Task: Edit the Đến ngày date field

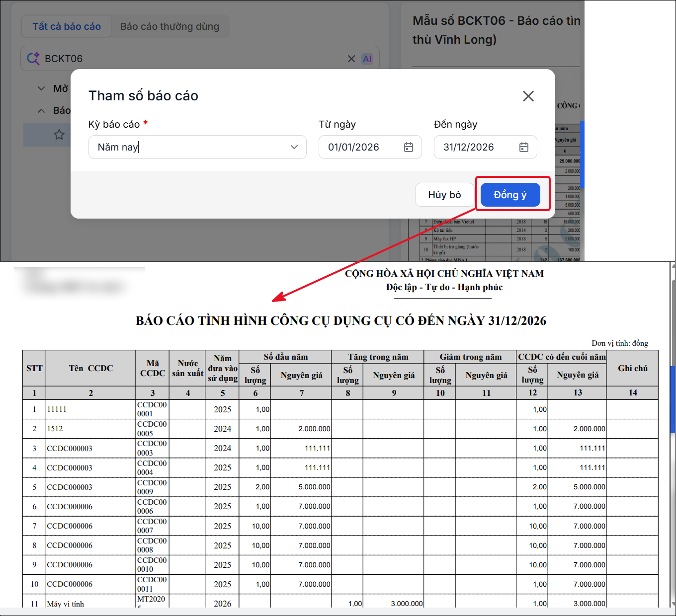Action: pos(485,147)
